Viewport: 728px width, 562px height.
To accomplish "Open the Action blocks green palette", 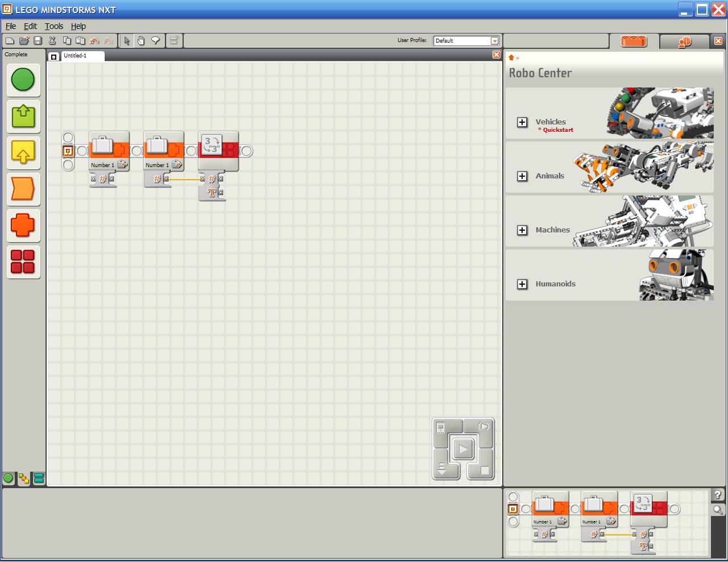I will coord(23,116).
